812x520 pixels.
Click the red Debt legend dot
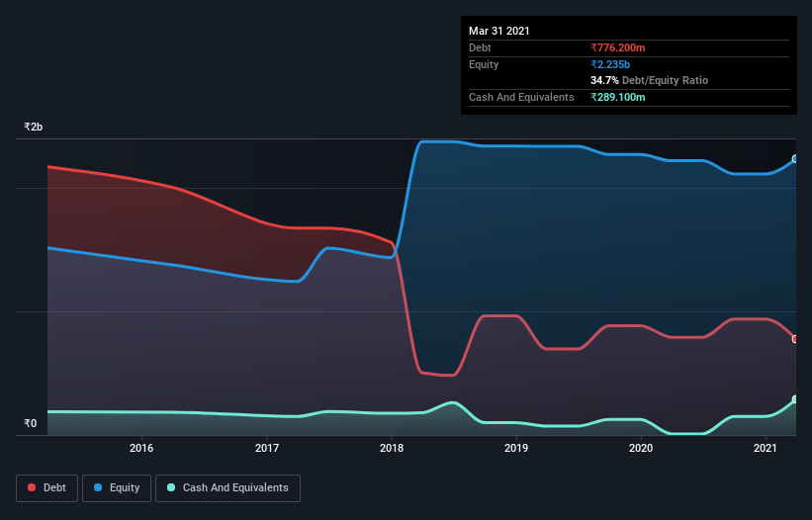32,487
